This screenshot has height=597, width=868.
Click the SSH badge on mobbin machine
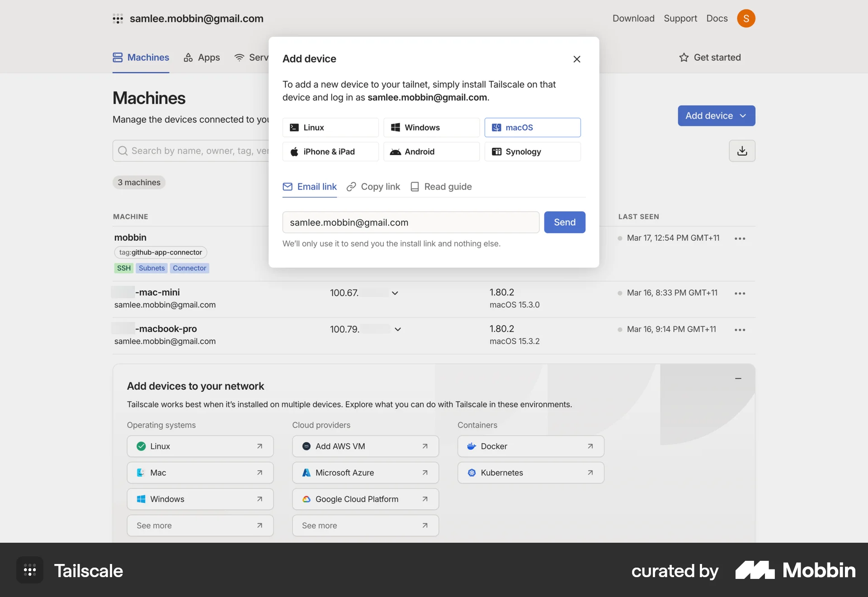tap(123, 268)
